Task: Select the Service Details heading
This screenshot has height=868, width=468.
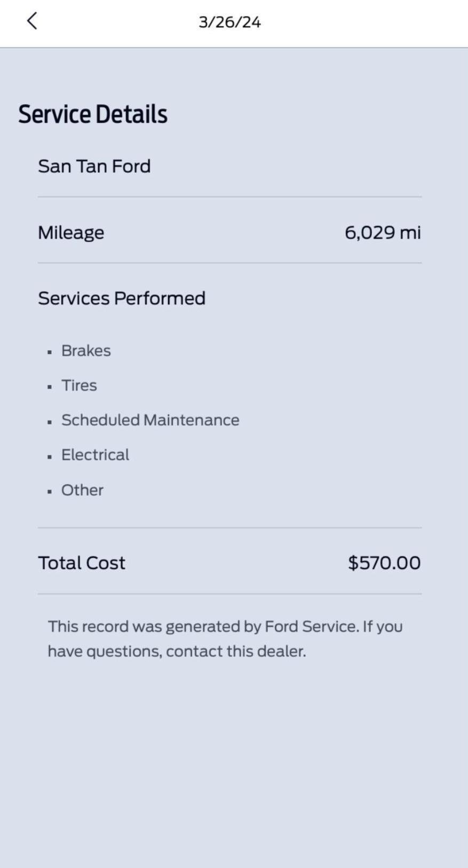Action: click(93, 114)
